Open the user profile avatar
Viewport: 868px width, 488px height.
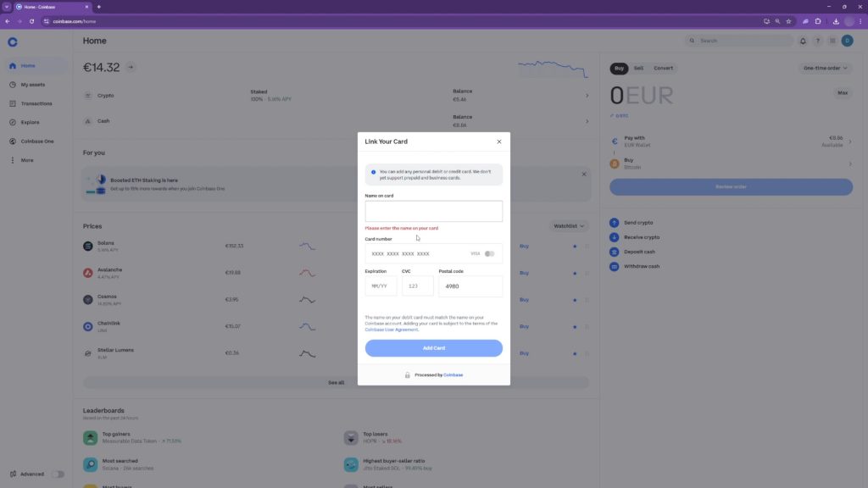click(x=847, y=41)
